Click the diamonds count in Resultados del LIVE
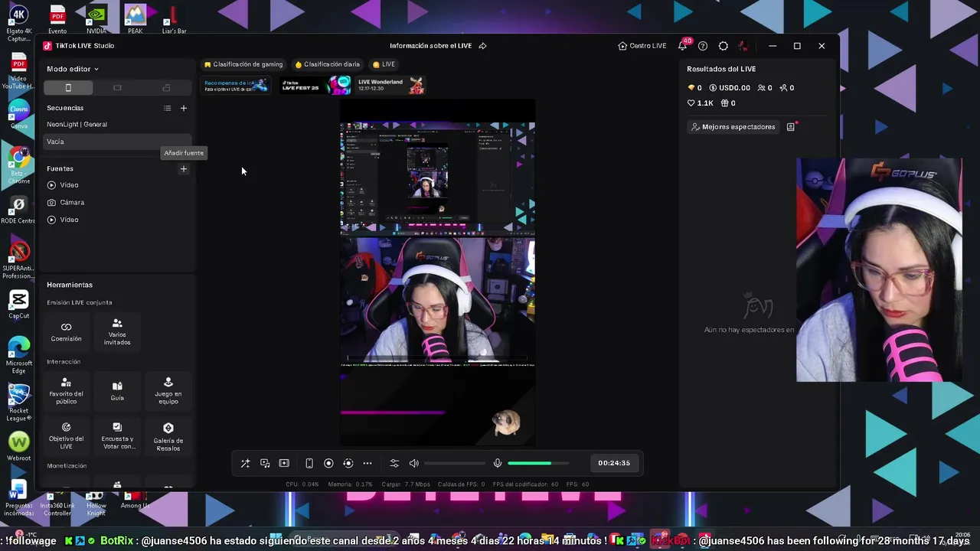This screenshot has height=551, width=980. coord(695,88)
